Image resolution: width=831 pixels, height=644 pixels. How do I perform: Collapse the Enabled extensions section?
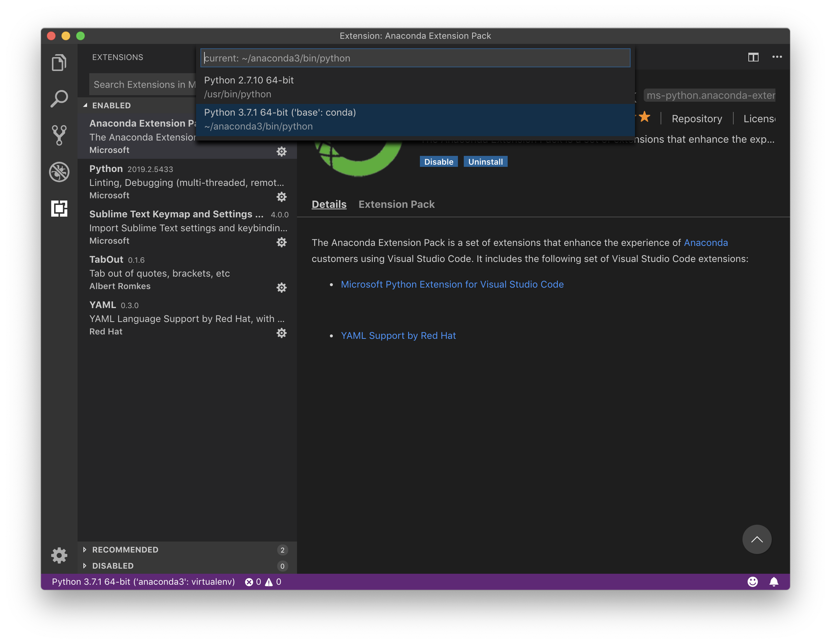[x=111, y=105]
